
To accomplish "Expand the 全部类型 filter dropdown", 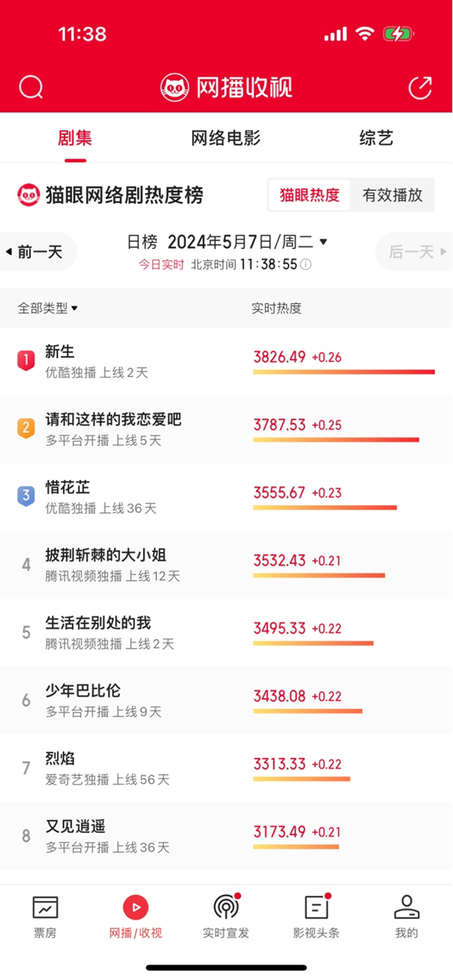I will 47,308.
